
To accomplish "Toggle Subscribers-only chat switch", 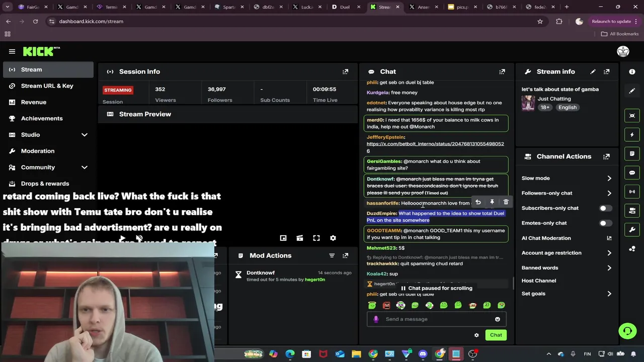I will [605, 208].
